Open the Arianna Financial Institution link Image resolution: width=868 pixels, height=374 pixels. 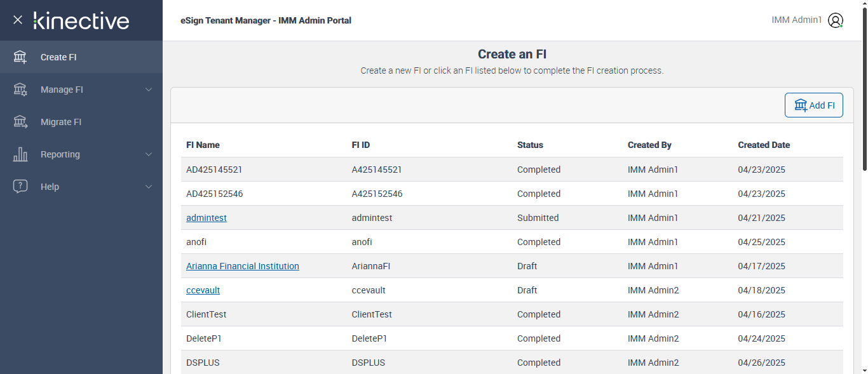[243, 266]
